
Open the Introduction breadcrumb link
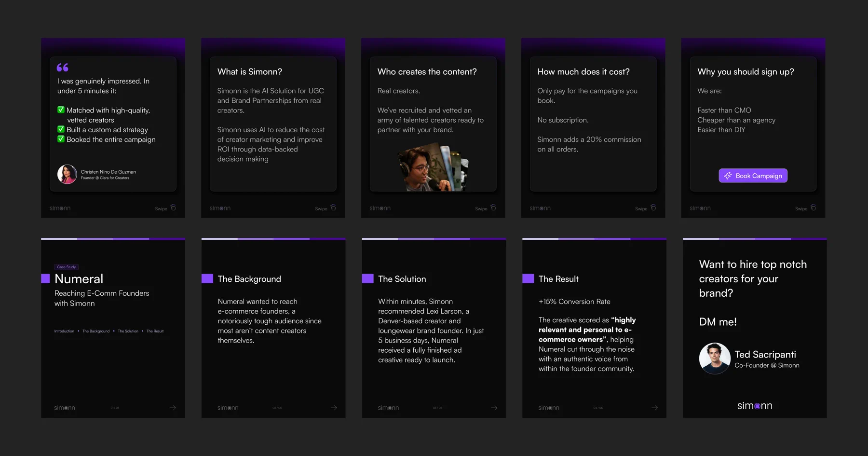[x=64, y=331]
